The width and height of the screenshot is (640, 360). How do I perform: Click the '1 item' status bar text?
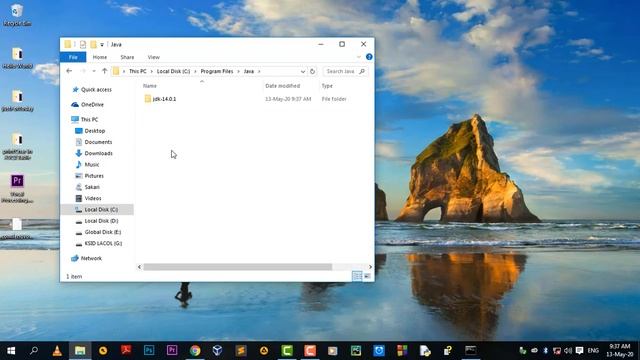74,276
